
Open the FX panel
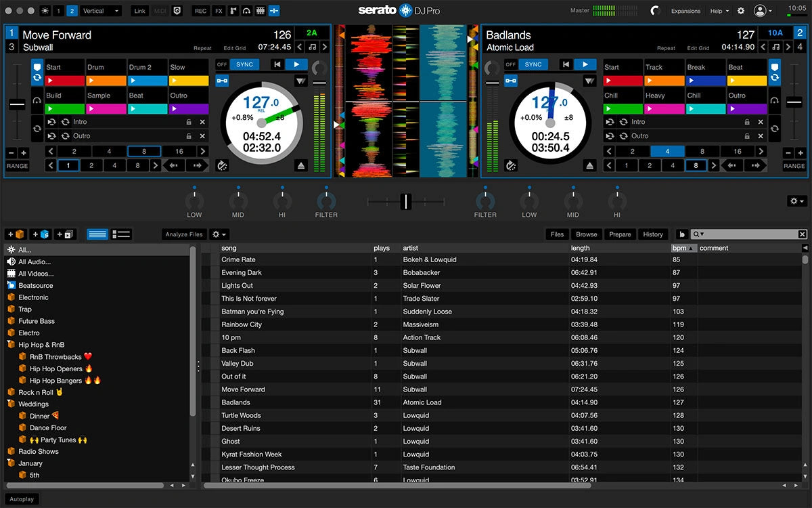point(219,11)
